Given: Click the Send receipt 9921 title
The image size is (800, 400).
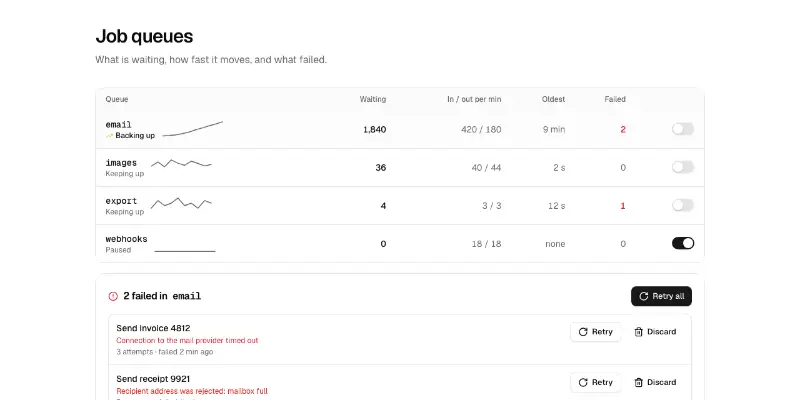Looking at the screenshot, I should point(153,379).
